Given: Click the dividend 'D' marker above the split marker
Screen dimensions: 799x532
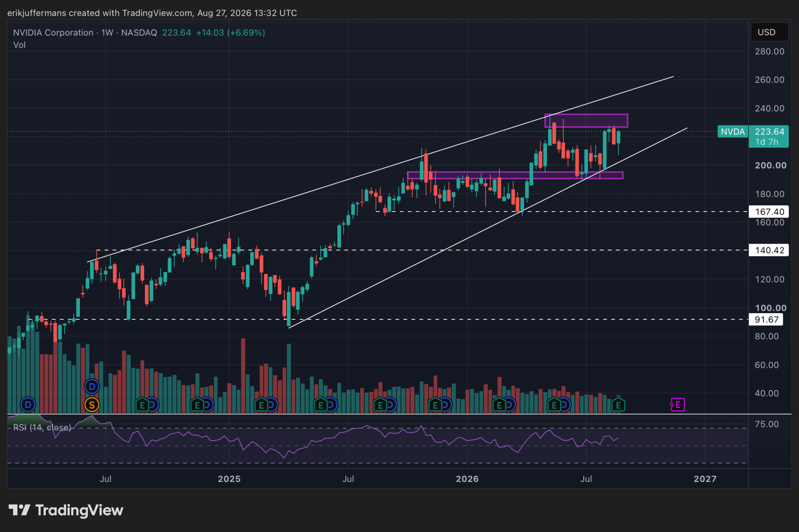Looking at the screenshot, I should click(91, 387).
